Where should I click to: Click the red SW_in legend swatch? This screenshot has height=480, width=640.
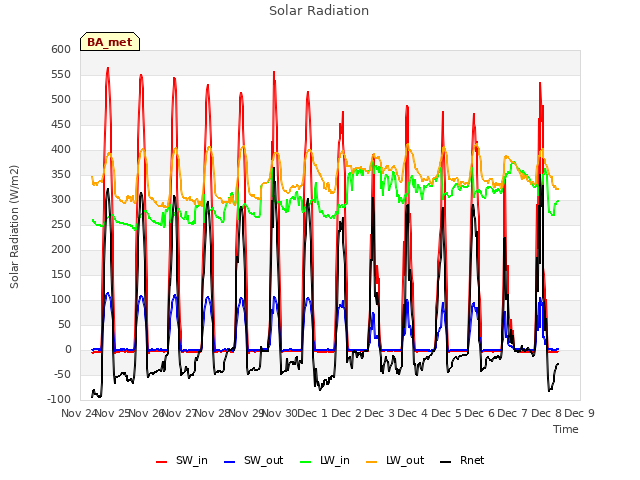pyautogui.click(x=162, y=462)
